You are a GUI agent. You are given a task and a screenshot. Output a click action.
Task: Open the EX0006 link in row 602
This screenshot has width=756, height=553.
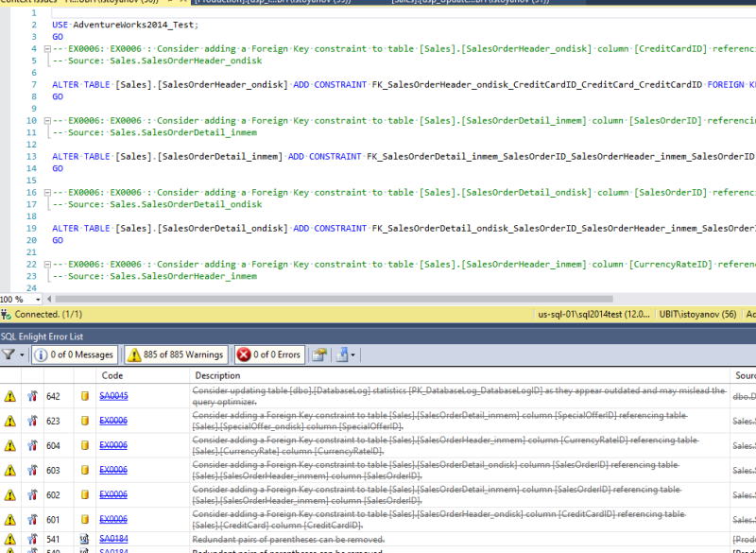(x=113, y=494)
